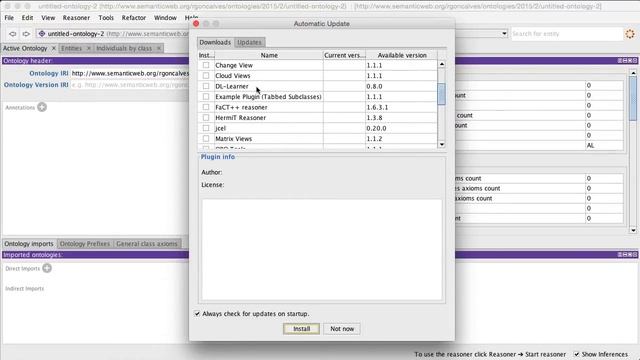
Task: Click FaCT++ version 1.6.3.1 cell
Action: pyautogui.click(x=401, y=107)
